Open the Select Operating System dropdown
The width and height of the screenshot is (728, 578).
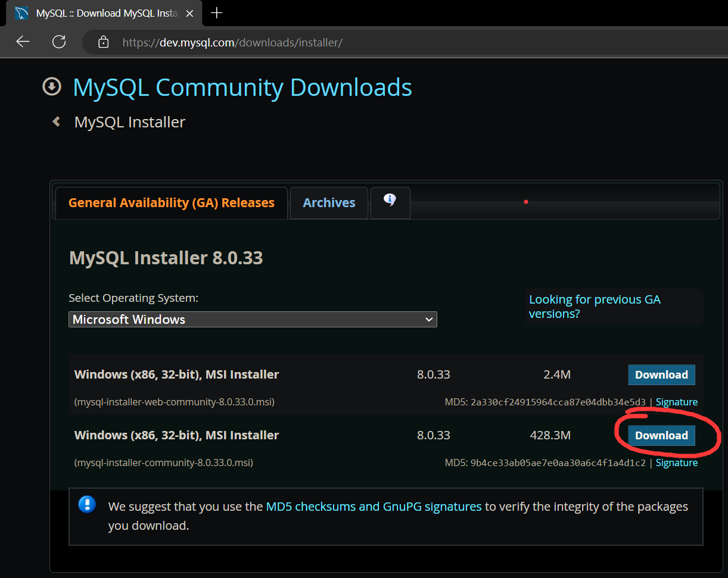[x=253, y=320]
